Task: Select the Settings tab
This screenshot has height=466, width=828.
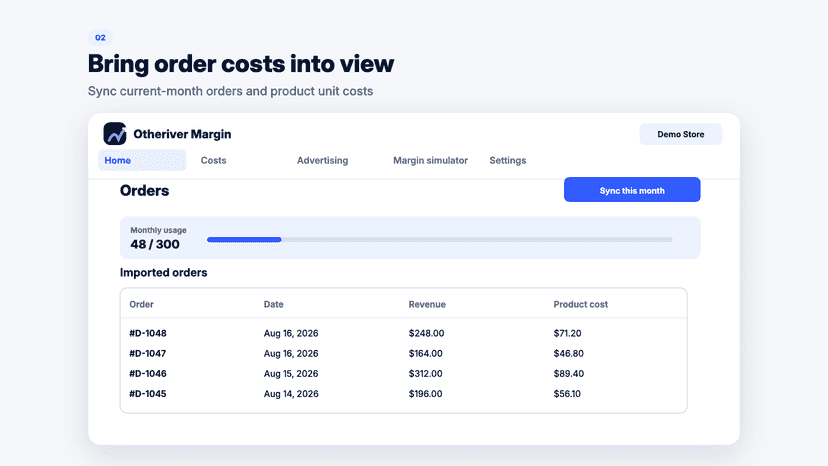Action: pos(507,160)
